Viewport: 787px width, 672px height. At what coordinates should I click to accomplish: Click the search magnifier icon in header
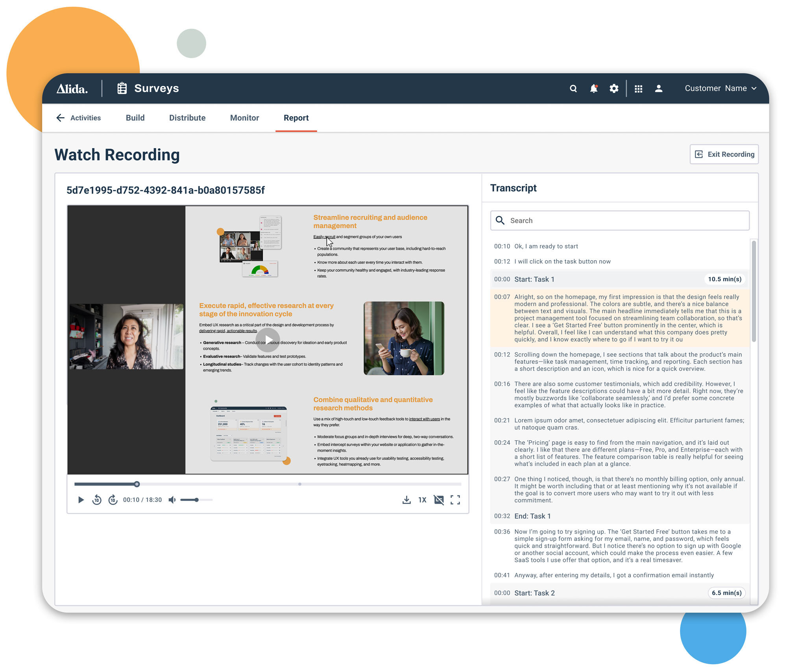point(573,88)
